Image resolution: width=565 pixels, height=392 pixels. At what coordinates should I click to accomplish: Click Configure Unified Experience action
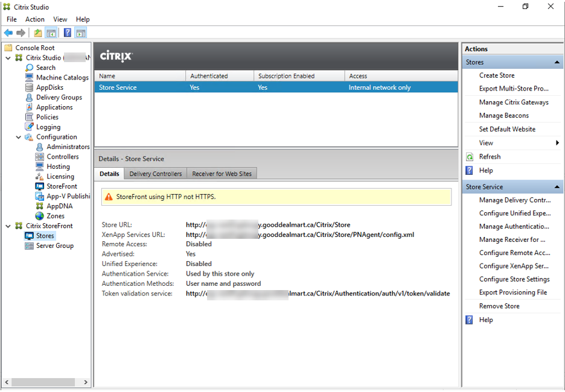515,213
